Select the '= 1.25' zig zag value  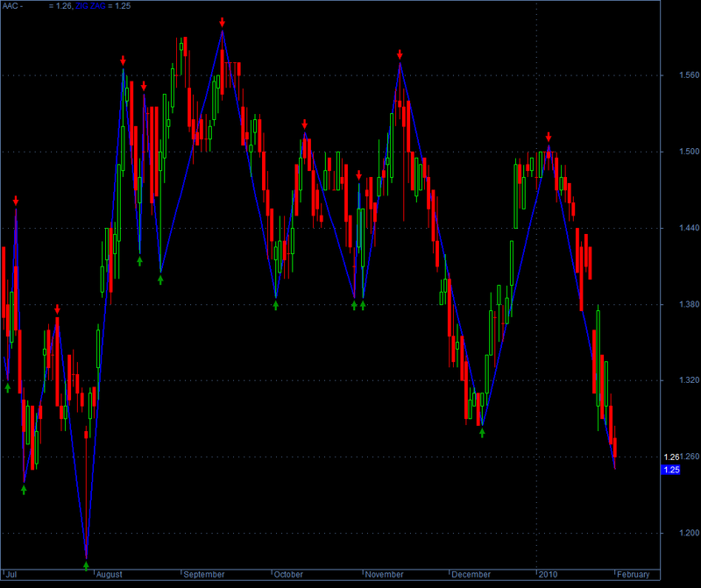click(x=119, y=6)
